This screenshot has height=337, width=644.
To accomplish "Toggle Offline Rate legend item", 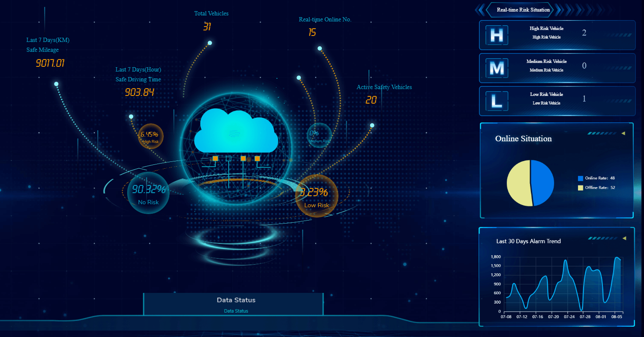I will [x=596, y=188].
